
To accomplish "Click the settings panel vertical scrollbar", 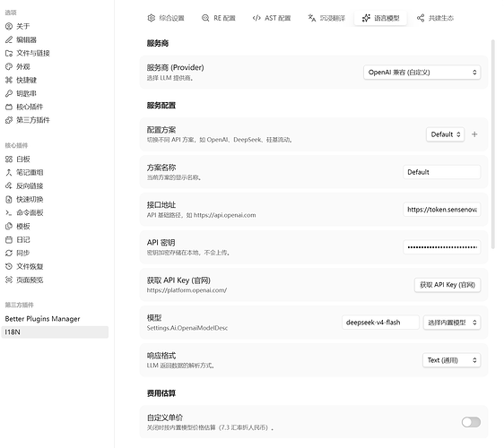I will (493, 144).
